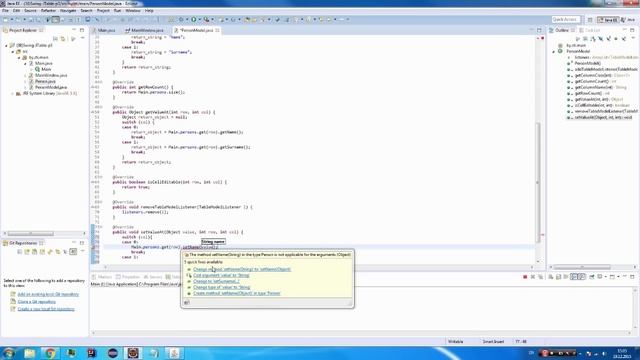The height and width of the screenshot is (360, 640).
Task: Collapse the Main.java tree node
Action: [x=25, y=64]
